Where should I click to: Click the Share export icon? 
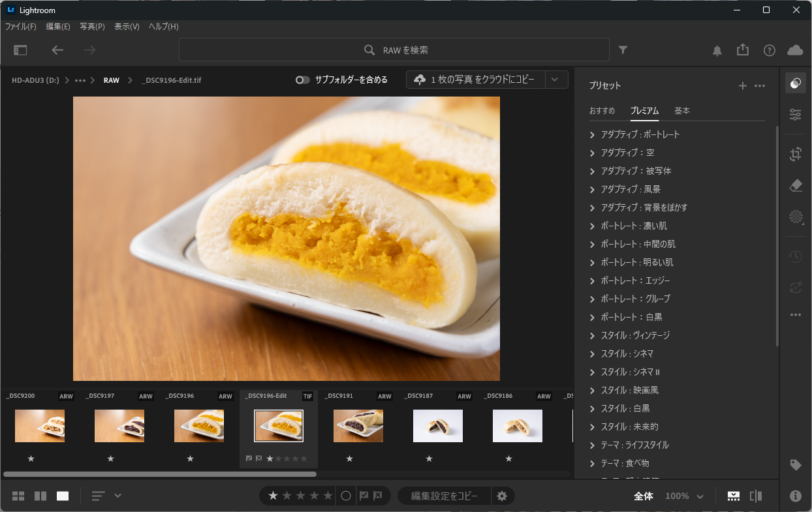(x=742, y=50)
